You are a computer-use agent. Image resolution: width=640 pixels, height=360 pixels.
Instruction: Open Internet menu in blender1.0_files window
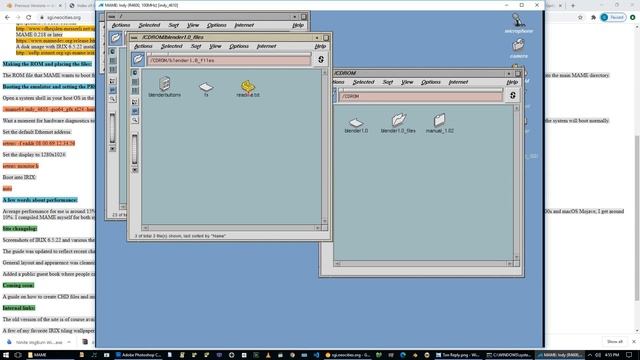[x=266, y=47]
